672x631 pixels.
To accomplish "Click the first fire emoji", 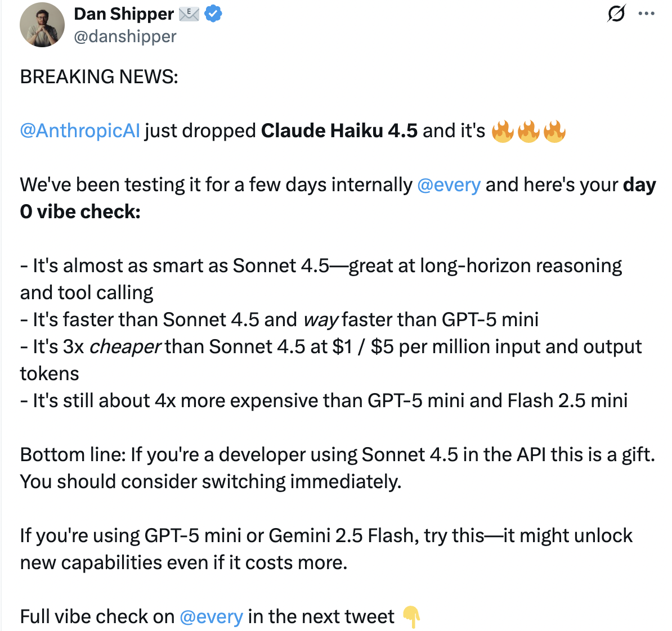I will click(503, 131).
